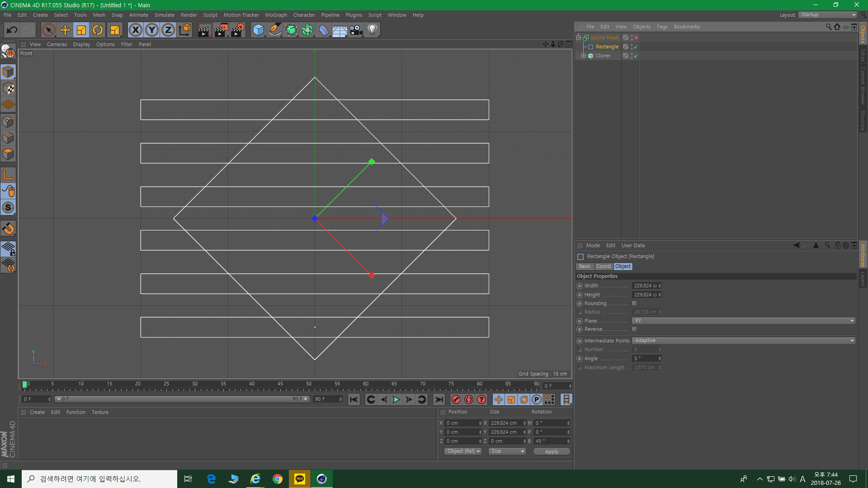Activate the Scale tool
The image size is (868, 488).
[81, 30]
